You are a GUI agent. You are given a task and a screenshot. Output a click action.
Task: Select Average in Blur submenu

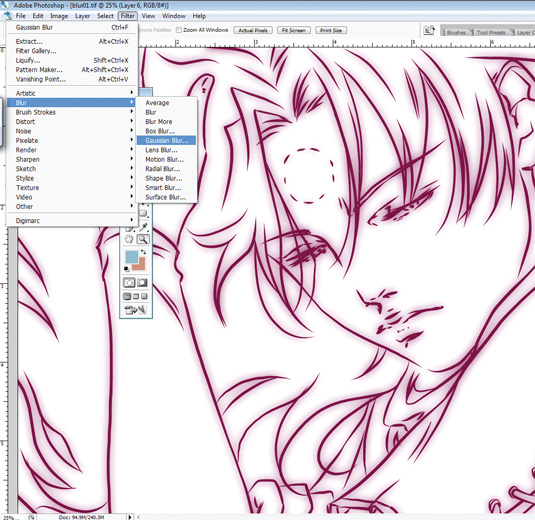coord(166,103)
